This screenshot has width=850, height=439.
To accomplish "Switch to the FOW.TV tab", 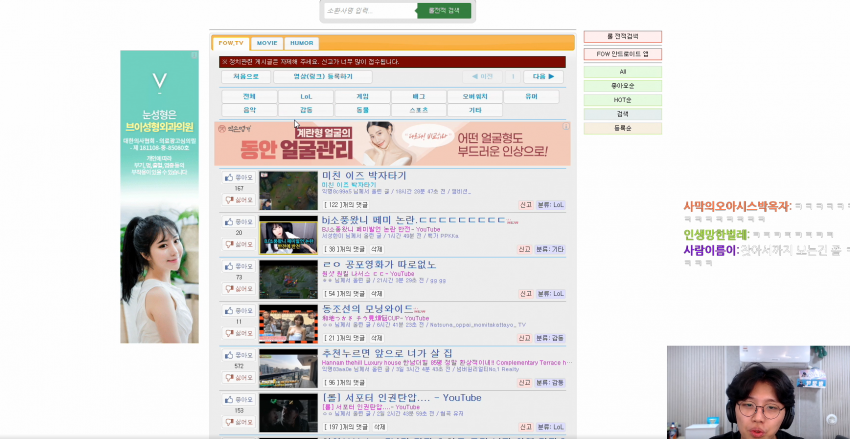I will [x=231, y=43].
